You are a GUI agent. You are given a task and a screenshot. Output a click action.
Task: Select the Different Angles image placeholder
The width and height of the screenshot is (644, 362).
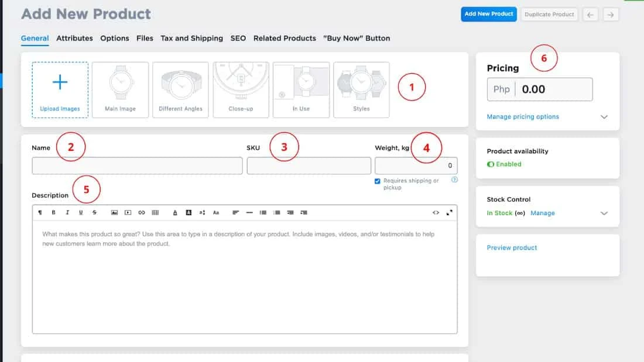[x=181, y=90]
